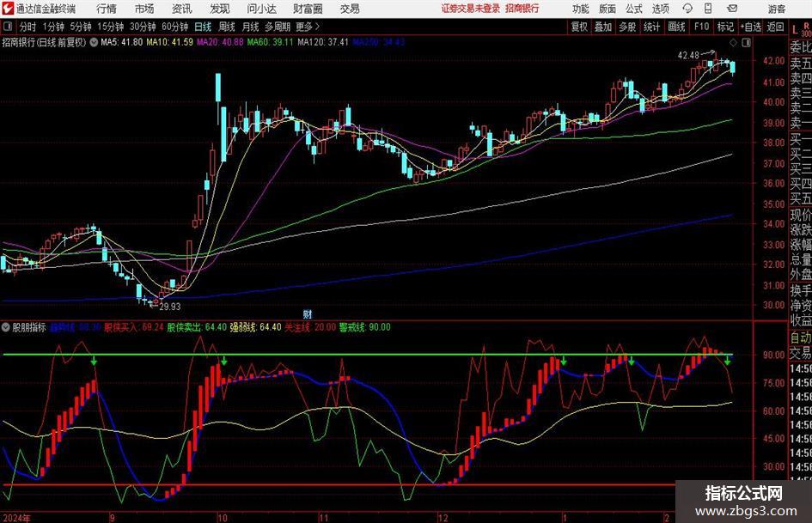Open the 版面 menu

pos(607,9)
